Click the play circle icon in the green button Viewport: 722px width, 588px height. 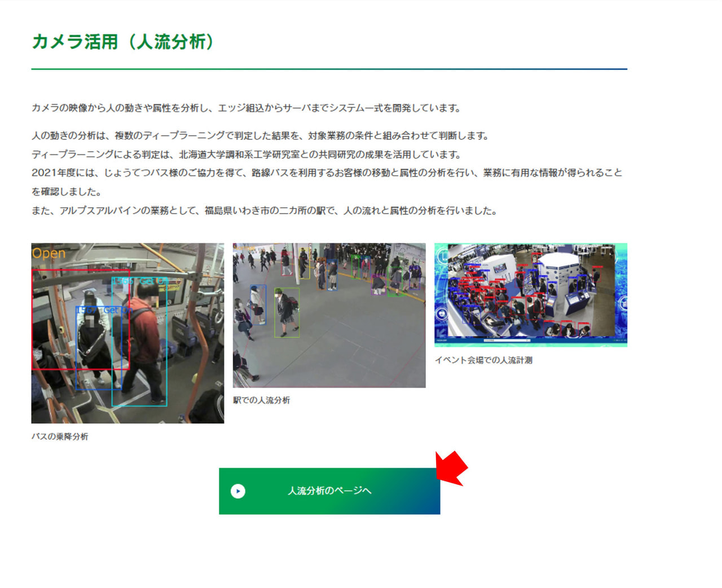click(x=238, y=491)
